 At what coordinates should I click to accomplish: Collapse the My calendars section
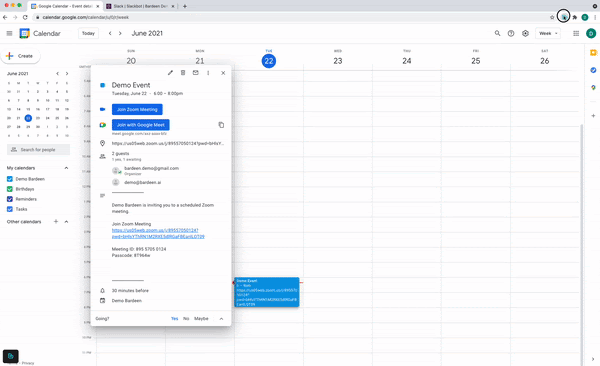tap(66, 168)
